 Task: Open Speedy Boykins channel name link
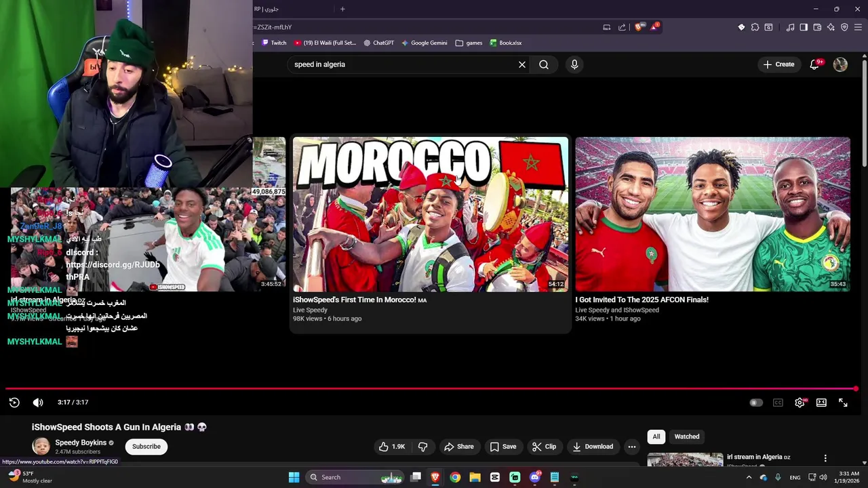pyautogui.click(x=81, y=443)
